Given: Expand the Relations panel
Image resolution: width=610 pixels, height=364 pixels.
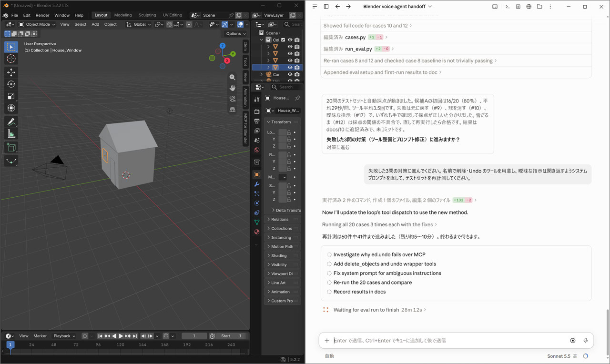Looking at the screenshot, I should pyautogui.click(x=282, y=220).
